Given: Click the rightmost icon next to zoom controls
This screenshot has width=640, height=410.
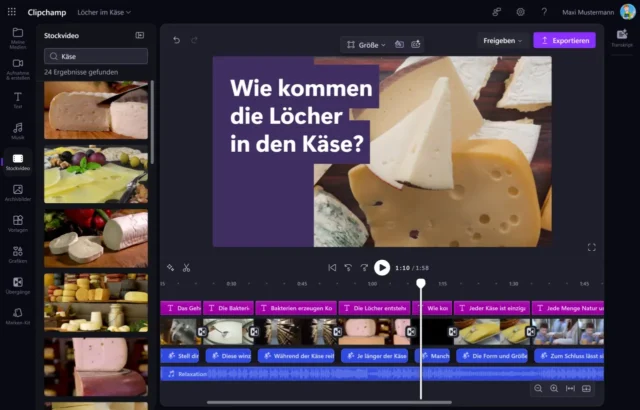Looking at the screenshot, I should pos(586,388).
